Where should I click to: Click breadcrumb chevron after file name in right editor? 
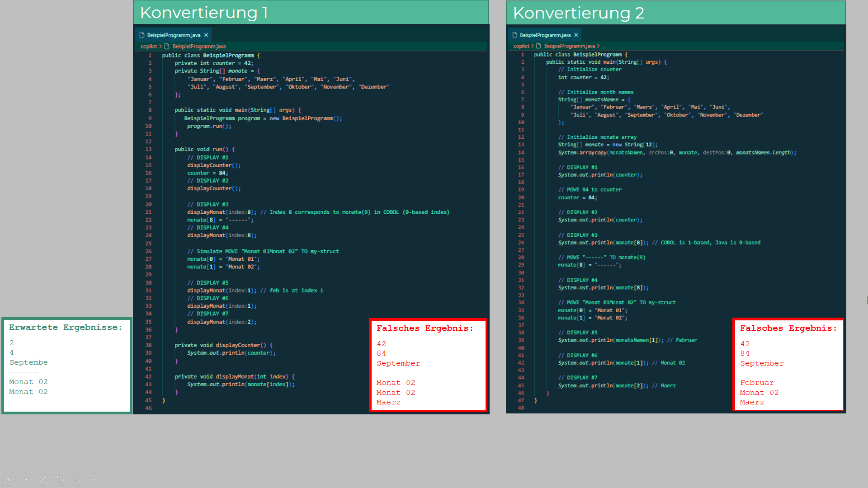[598, 46]
